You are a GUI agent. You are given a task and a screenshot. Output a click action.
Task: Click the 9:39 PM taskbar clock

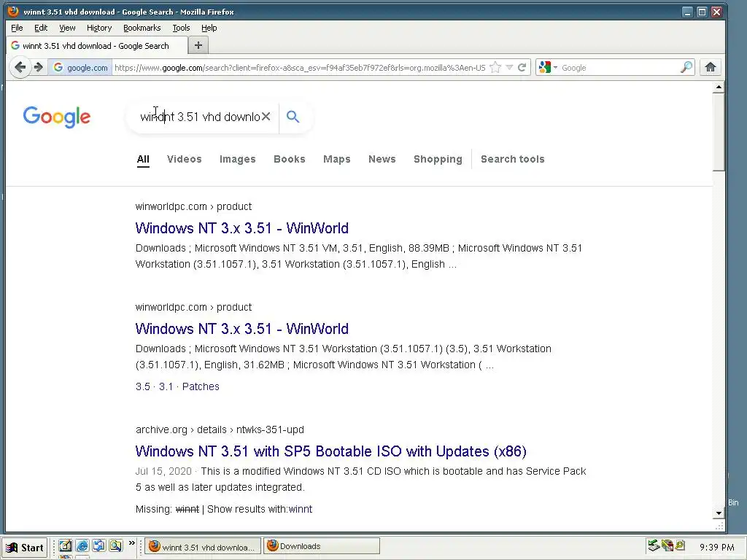(x=716, y=547)
